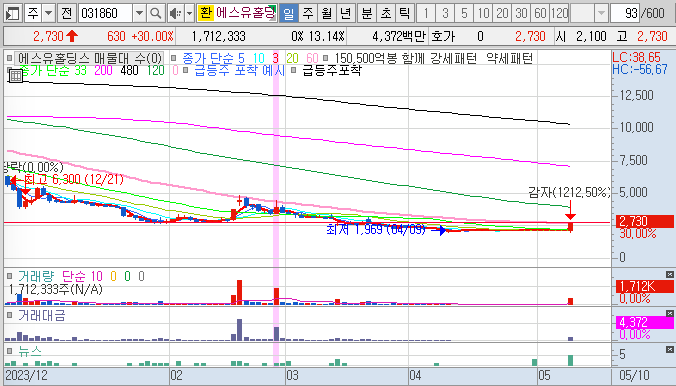Click the red up-arrow beside price 2,730
676x386 pixels.
pyautogui.click(x=72, y=36)
